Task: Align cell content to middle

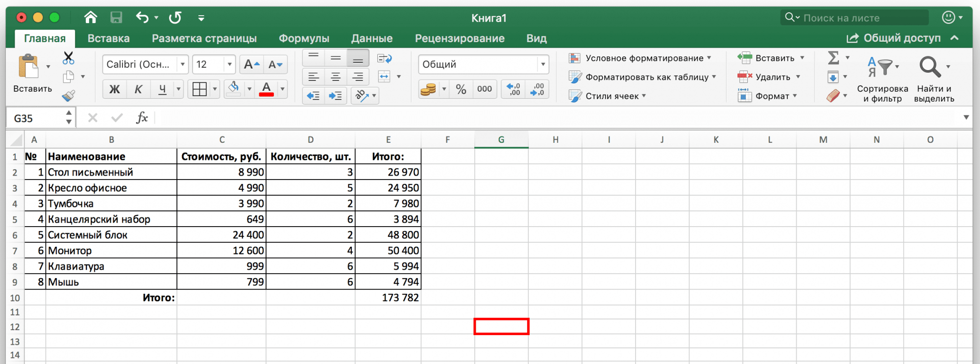Action: pos(336,58)
